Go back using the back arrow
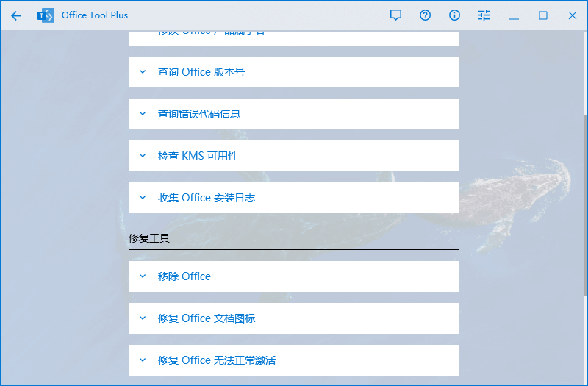This screenshot has height=386, width=588. pos(15,15)
